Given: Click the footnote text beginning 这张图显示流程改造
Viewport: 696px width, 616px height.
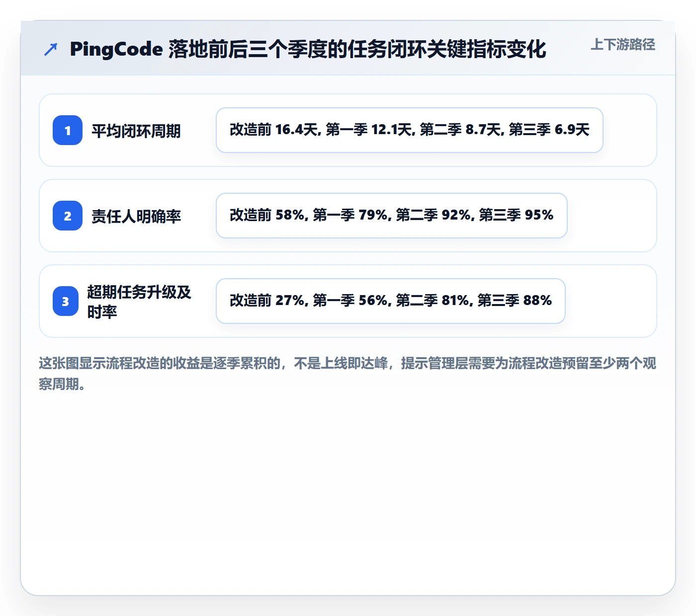Looking at the screenshot, I should (348, 374).
